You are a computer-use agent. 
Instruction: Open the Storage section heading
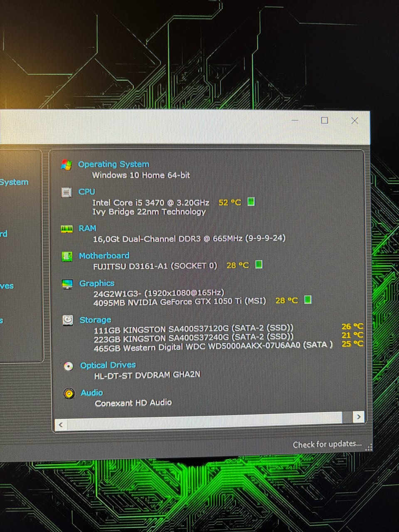[x=95, y=320]
